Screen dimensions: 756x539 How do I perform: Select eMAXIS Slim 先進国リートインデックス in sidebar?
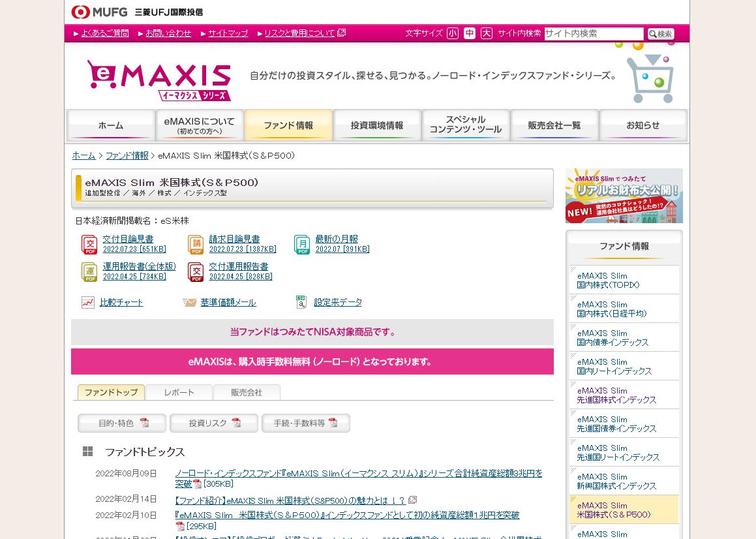point(624,453)
